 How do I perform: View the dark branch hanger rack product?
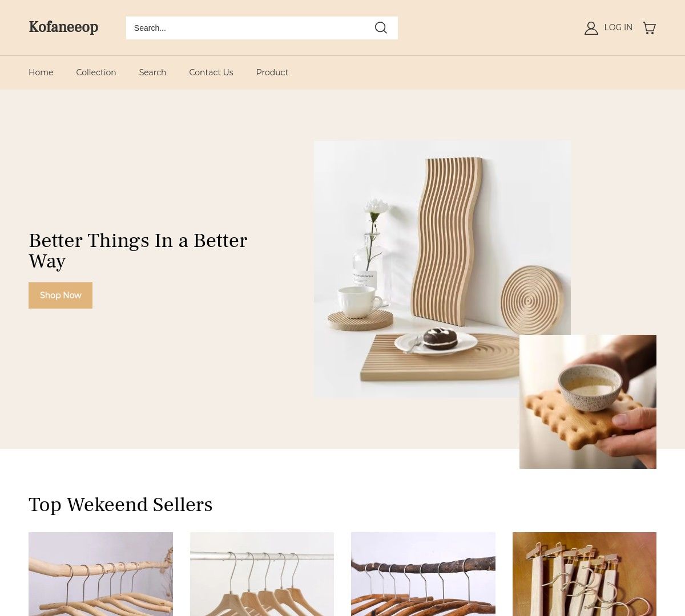click(x=423, y=574)
